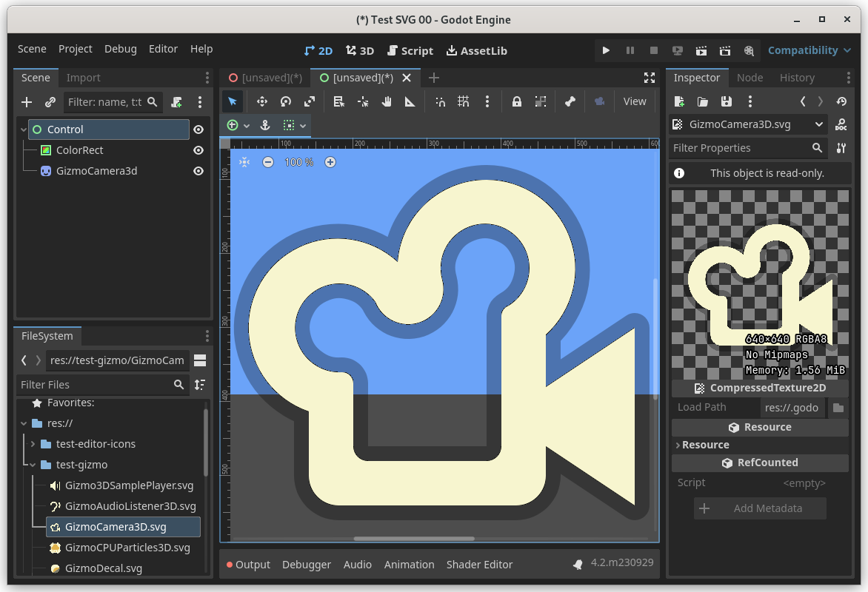The height and width of the screenshot is (592, 868).
Task: Enable grid snapping in the toolbar
Action: click(463, 101)
